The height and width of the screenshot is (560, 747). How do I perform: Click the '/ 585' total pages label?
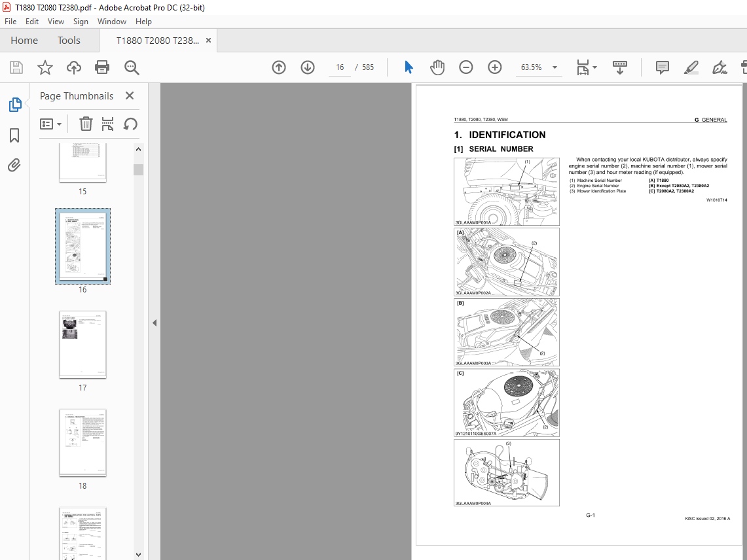click(x=365, y=67)
